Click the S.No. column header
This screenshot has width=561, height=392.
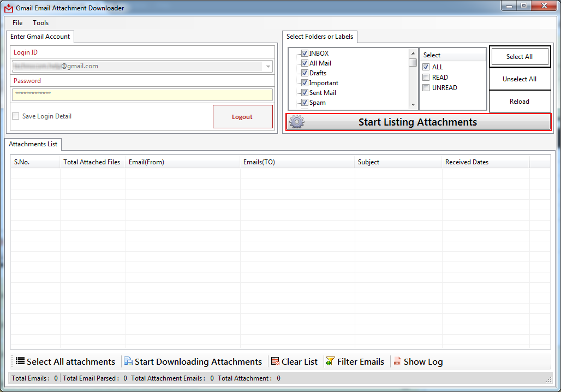35,162
